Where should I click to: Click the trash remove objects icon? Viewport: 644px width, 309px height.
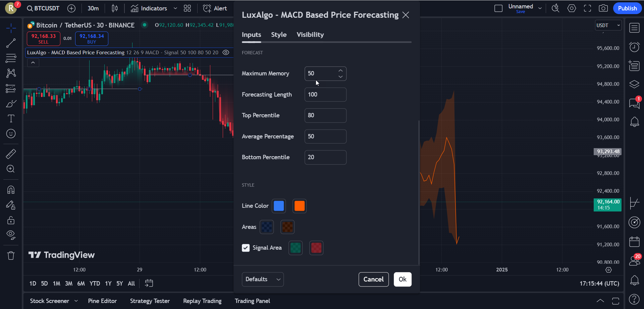click(11, 256)
